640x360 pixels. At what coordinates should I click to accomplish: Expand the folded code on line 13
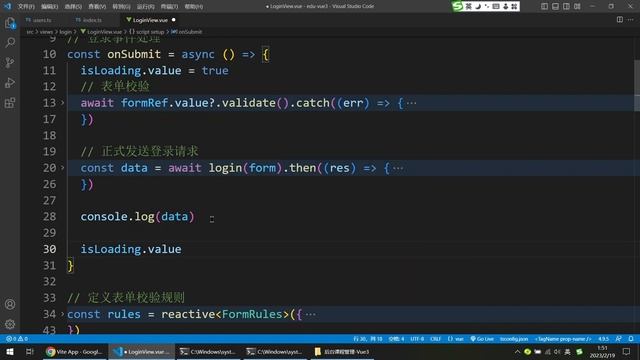tap(62, 103)
